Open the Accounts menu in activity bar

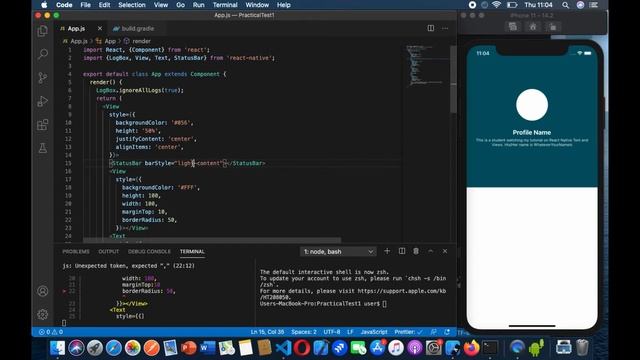(x=42, y=291)
